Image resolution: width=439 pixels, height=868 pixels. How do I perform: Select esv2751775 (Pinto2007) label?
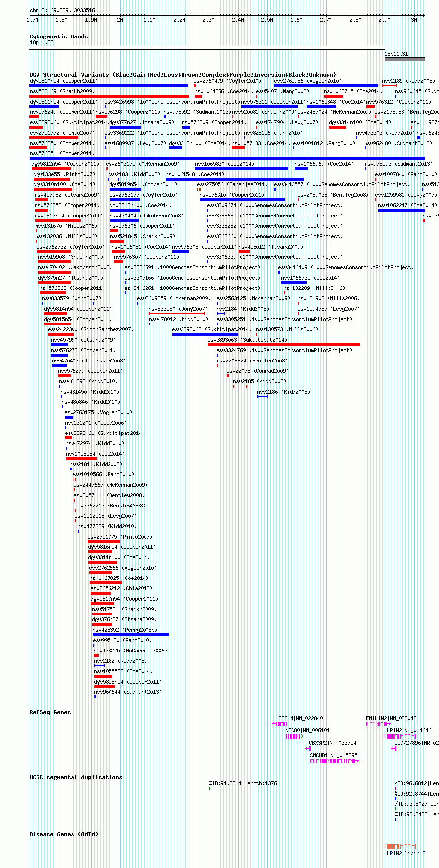[x=120, y=537]
